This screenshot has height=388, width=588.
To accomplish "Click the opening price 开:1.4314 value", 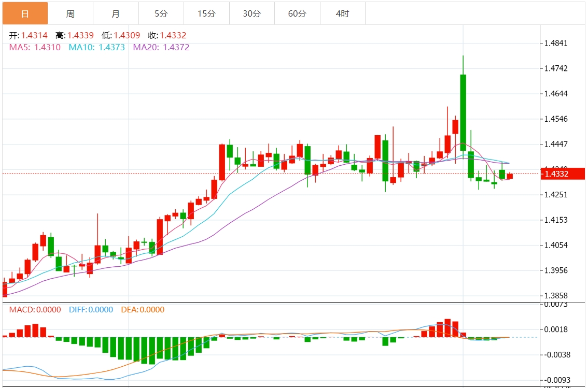I will [28, 36].
